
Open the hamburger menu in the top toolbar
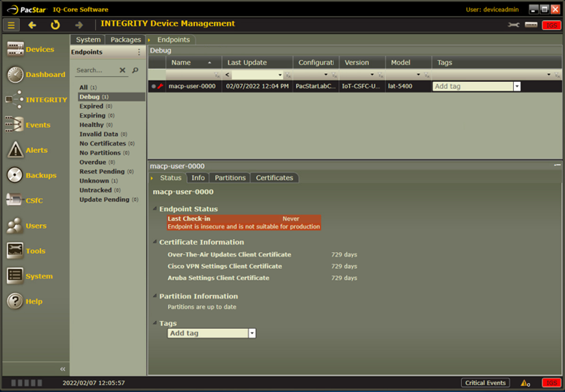[11, 25]
